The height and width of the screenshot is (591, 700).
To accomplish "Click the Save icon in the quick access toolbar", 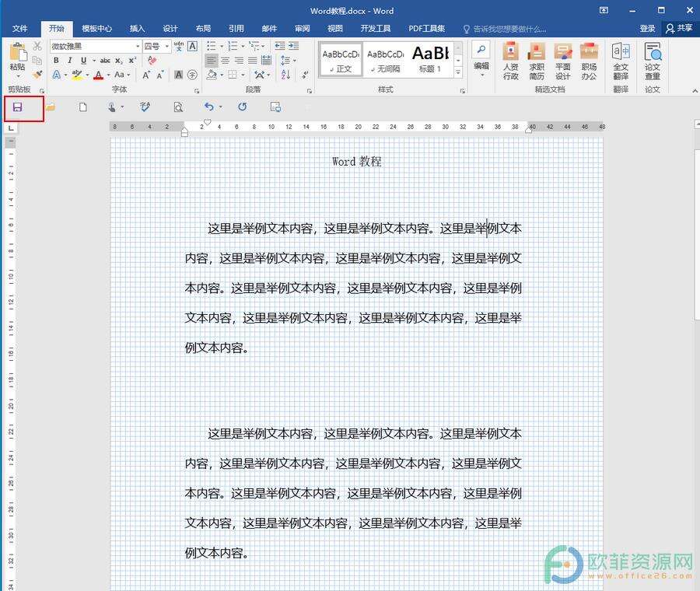I will pyautogui.click(x=17, y=107).
